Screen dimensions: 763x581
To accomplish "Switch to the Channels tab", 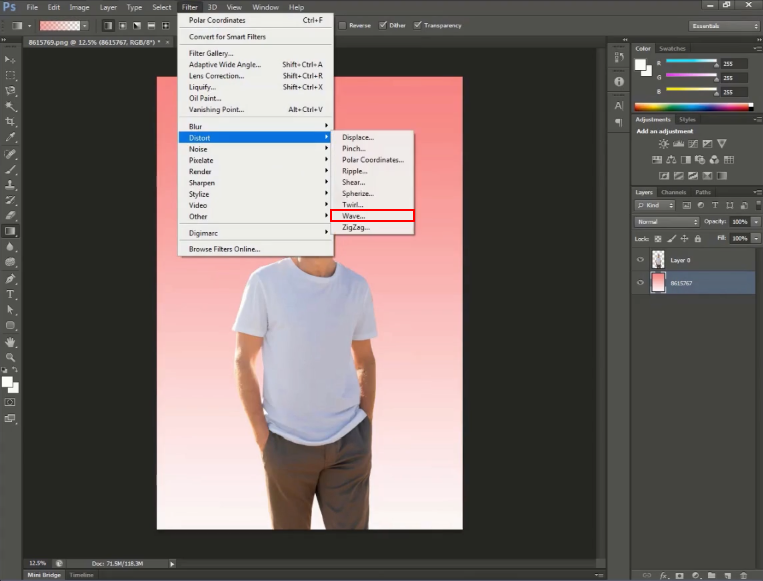I will pos(673,192).
